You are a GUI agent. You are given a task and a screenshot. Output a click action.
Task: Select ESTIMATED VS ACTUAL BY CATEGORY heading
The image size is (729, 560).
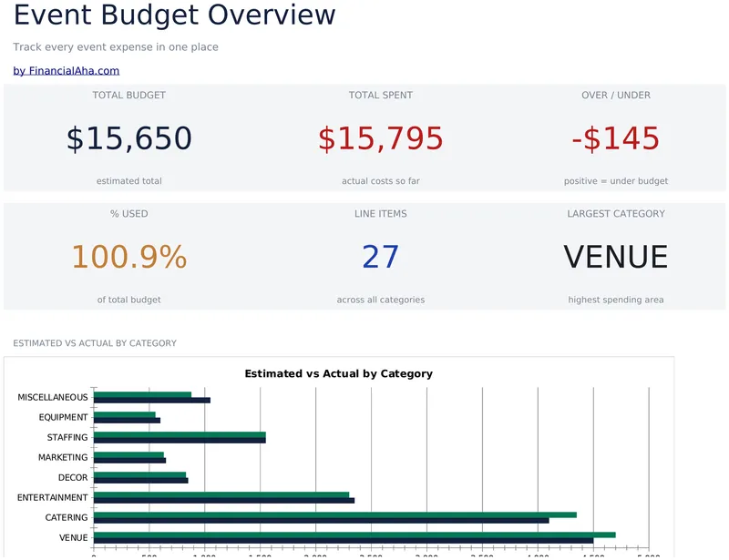click(x=95, y=343)
